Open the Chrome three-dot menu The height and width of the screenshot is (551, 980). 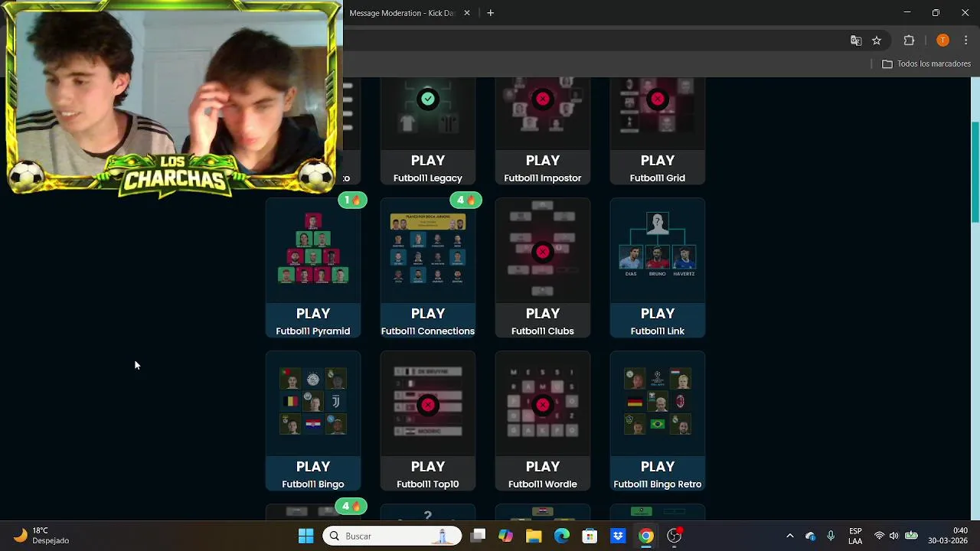coord(966,41)
